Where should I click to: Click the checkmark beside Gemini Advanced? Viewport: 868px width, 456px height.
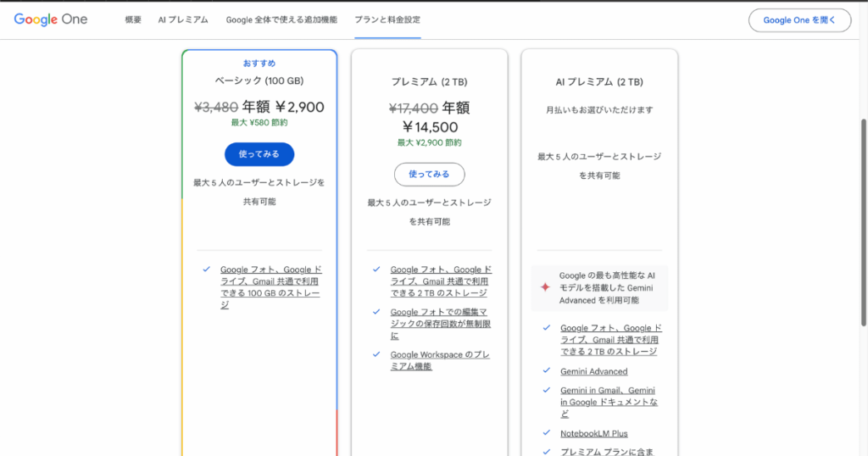tap(547, 370)
